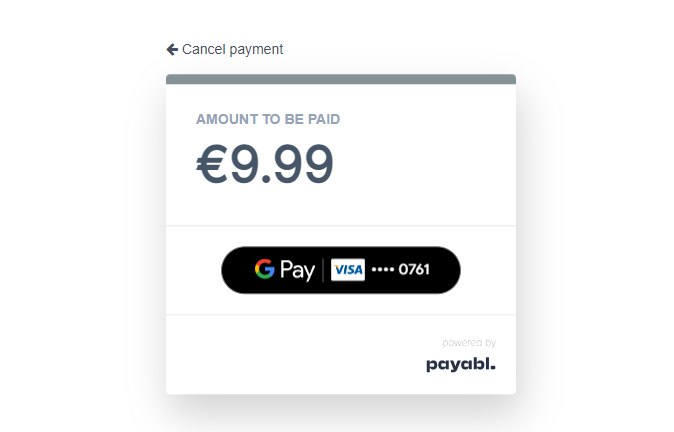Screen dimensions: 674x432
Task: Click the black Google Pay button's right edge
Action: pos(454,270)
